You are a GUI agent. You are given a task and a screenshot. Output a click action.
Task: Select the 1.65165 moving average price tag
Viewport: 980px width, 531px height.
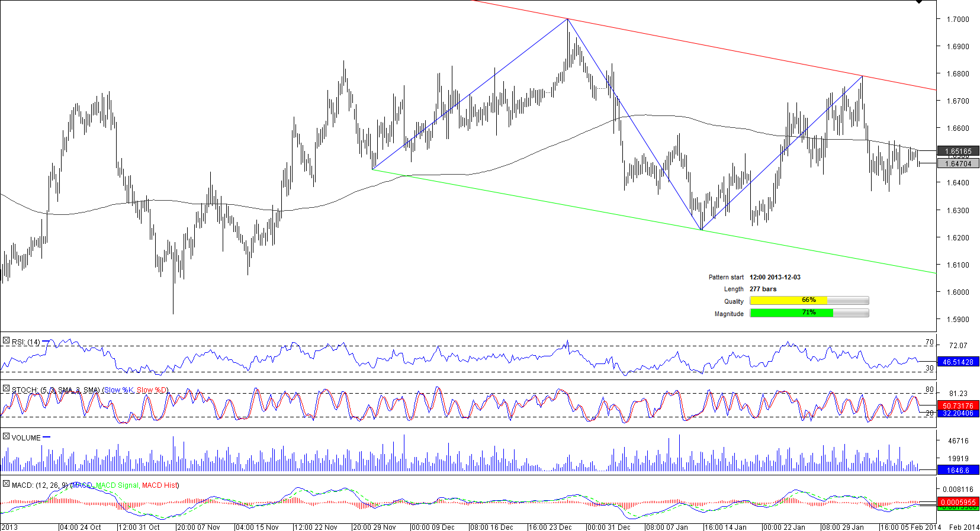point(958,152)
